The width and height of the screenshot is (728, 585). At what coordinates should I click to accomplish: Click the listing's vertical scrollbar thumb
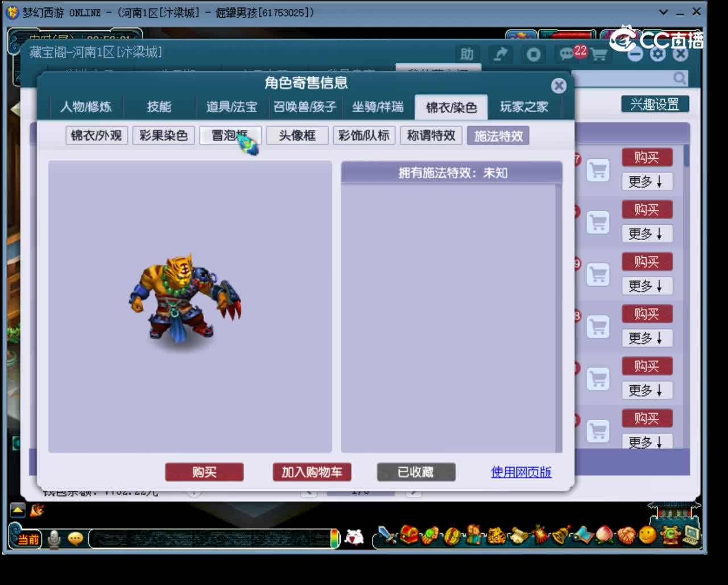(686, 155)
